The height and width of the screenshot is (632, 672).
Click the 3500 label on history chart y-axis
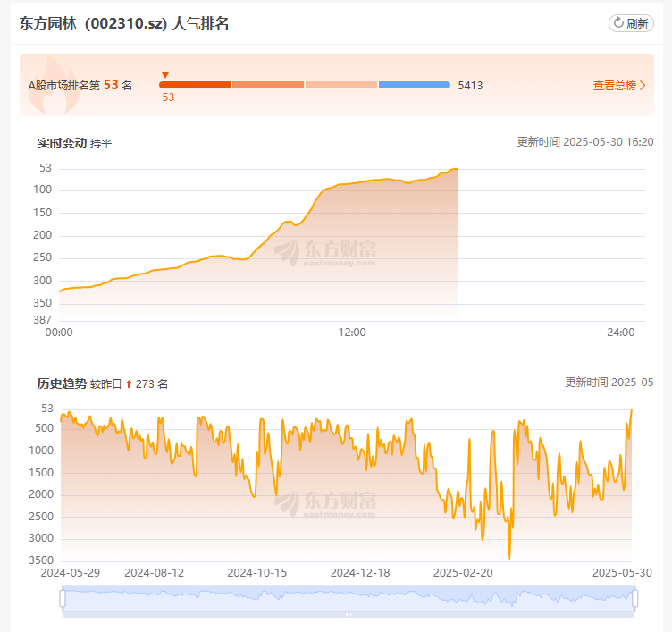point(41,560)
